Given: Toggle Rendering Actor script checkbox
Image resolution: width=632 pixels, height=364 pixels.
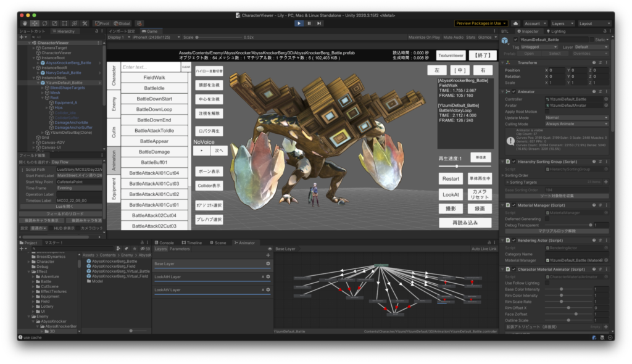Looking at the screenshot, I should (x=514, y=241).
